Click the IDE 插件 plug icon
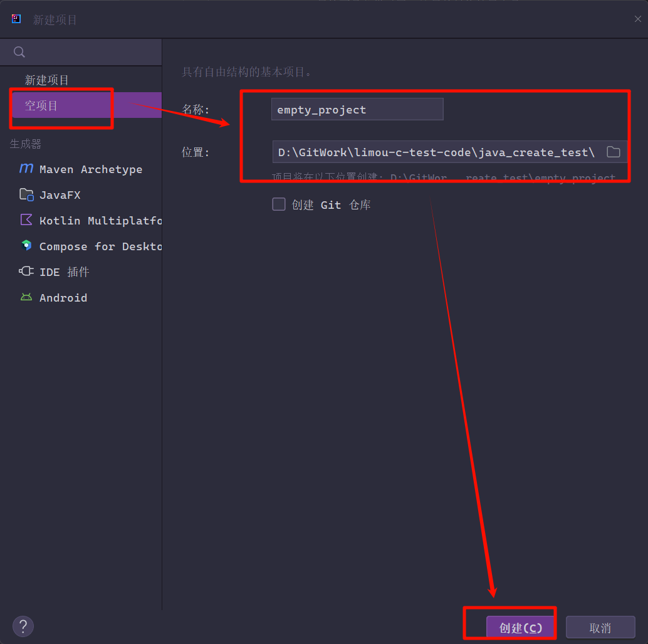648x644 pixels. pyautogui.click(x=26, y=272)
